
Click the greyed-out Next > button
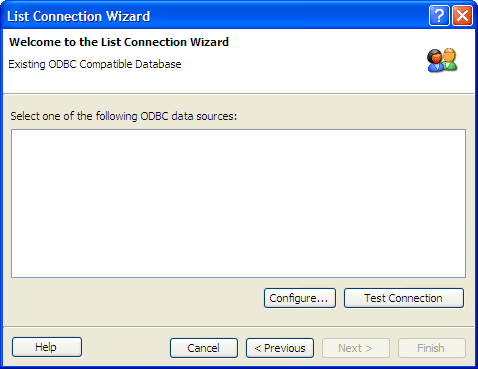pyautogui.click(x=356, y=348)
